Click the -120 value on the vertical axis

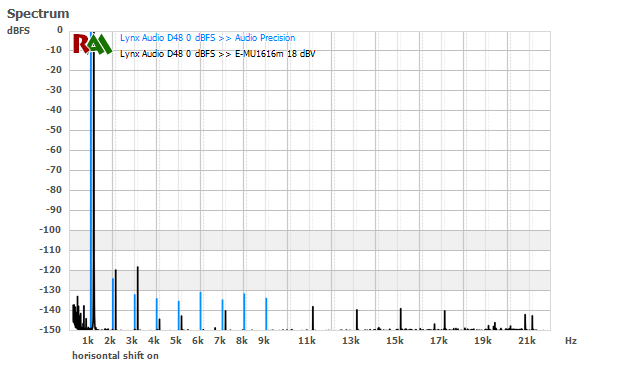click(51, 270)
